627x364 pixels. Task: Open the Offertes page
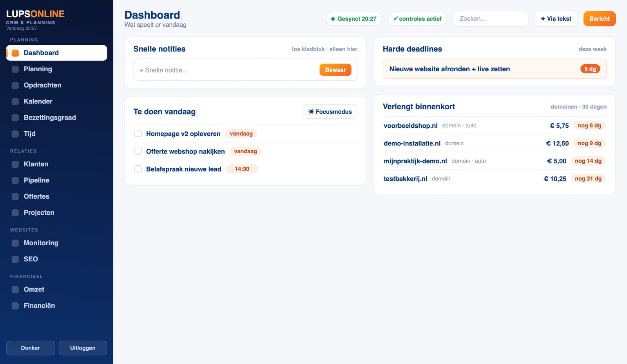point(56,196)
